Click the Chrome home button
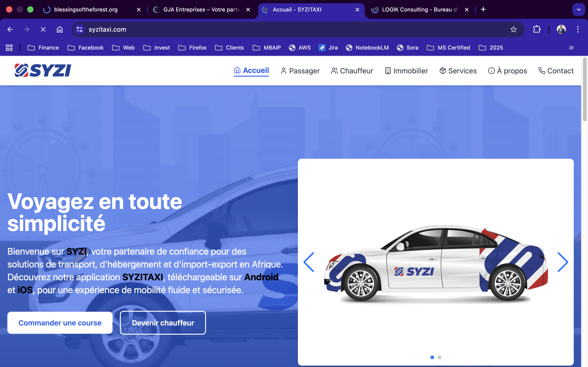Viewport: 588px width, 367px height. (59, 29)
